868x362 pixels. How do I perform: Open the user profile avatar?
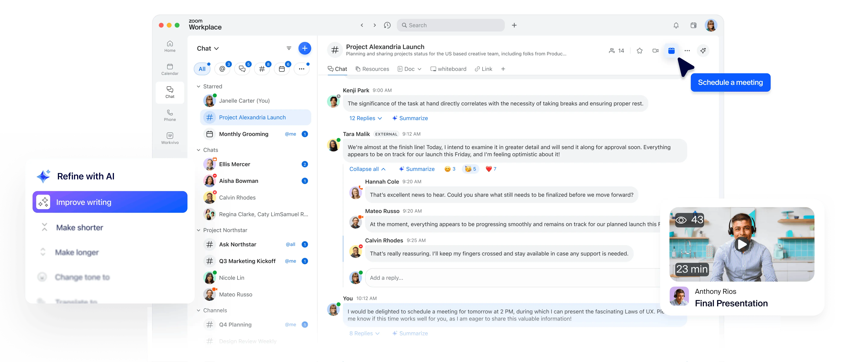[711, 25]
